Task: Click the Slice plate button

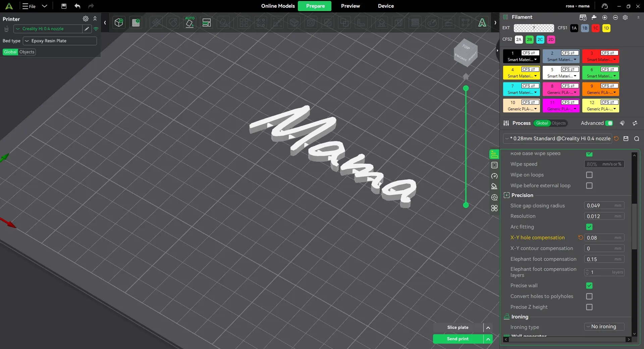Action: point(458,328)
